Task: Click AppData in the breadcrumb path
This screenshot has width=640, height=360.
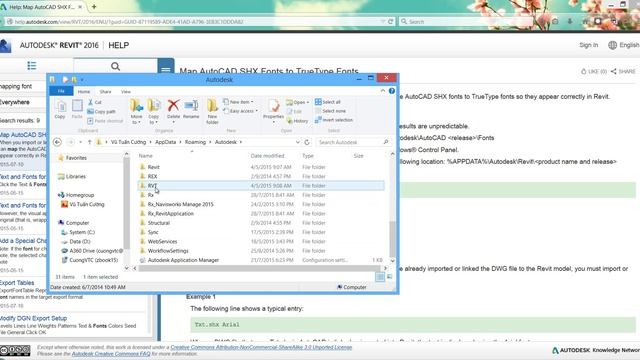Action: pos(165,142)
